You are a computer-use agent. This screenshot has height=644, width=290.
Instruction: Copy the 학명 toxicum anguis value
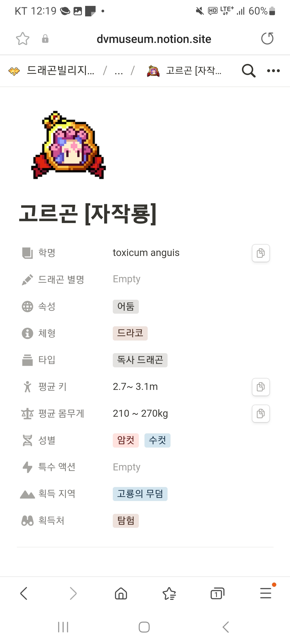click(x=261, y=253)
